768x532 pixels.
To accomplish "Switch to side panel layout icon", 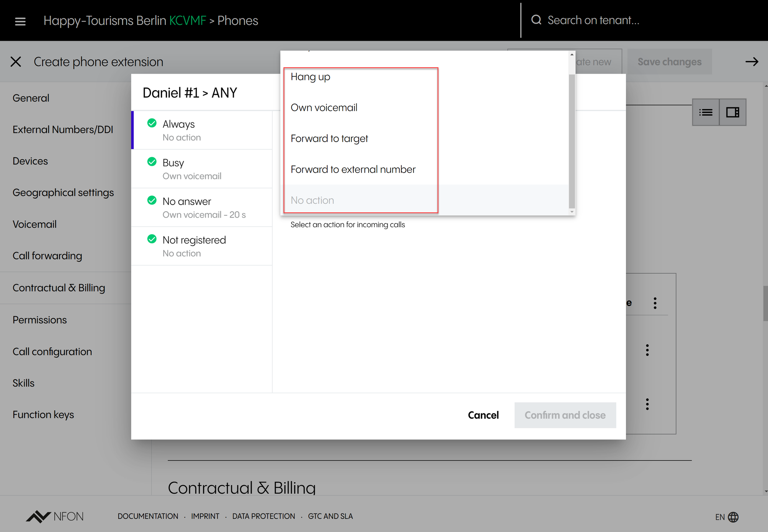I will tap(732, 112).
